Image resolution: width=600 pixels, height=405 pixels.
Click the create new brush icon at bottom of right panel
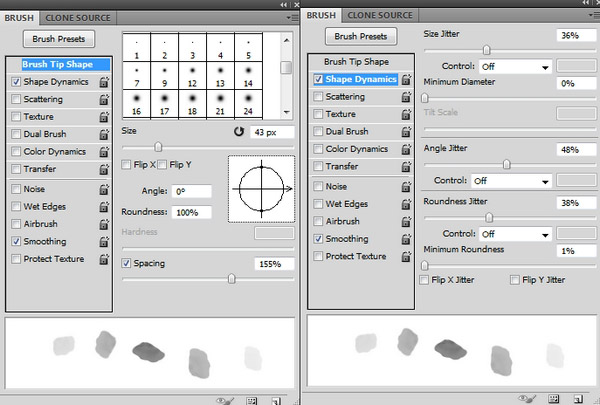577,399
